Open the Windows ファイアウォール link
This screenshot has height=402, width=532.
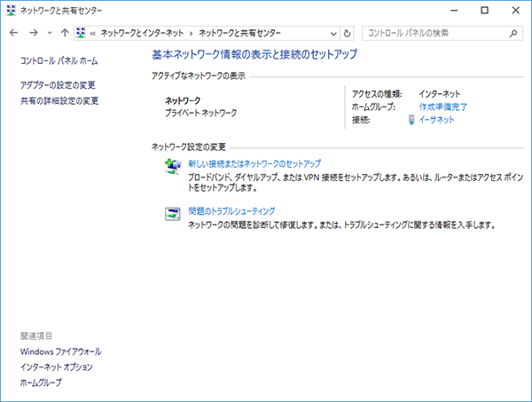(60, 351)
